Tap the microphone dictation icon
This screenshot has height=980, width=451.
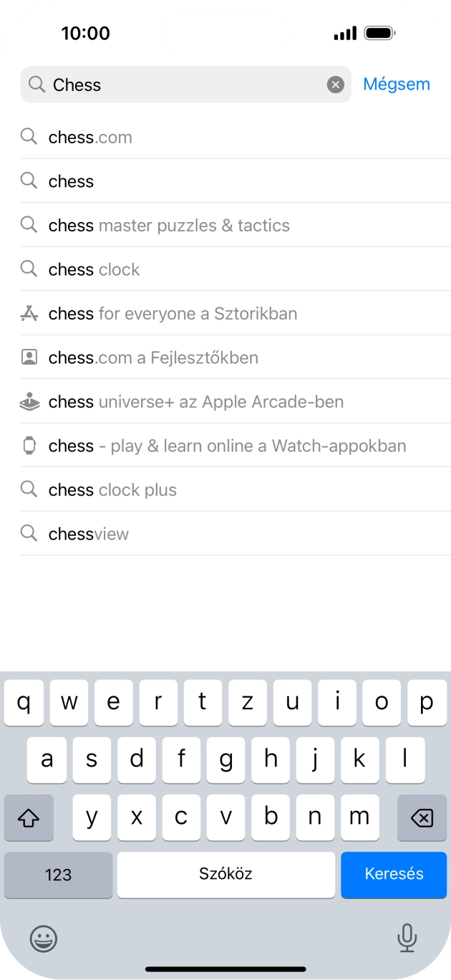coord(407,938)
